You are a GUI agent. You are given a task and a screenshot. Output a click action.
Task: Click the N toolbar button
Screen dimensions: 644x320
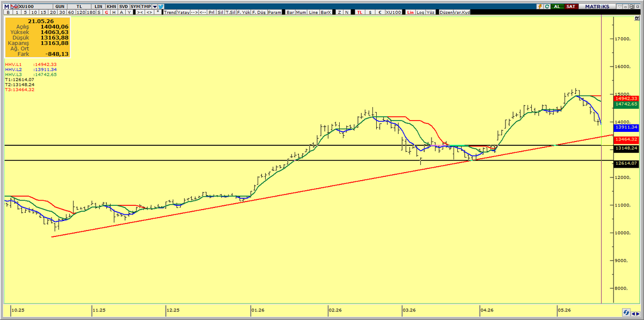point(347,12)
